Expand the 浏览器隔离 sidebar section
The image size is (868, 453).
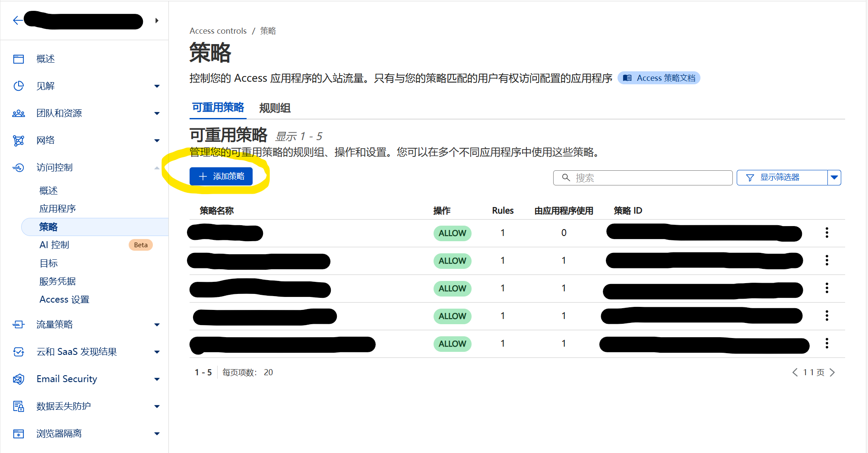(x=157, y=434)
